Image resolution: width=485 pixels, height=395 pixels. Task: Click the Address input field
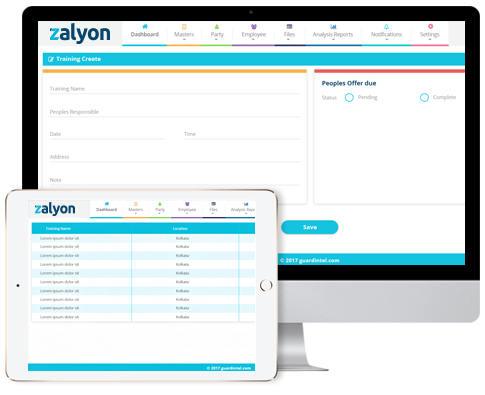[175, 157]
